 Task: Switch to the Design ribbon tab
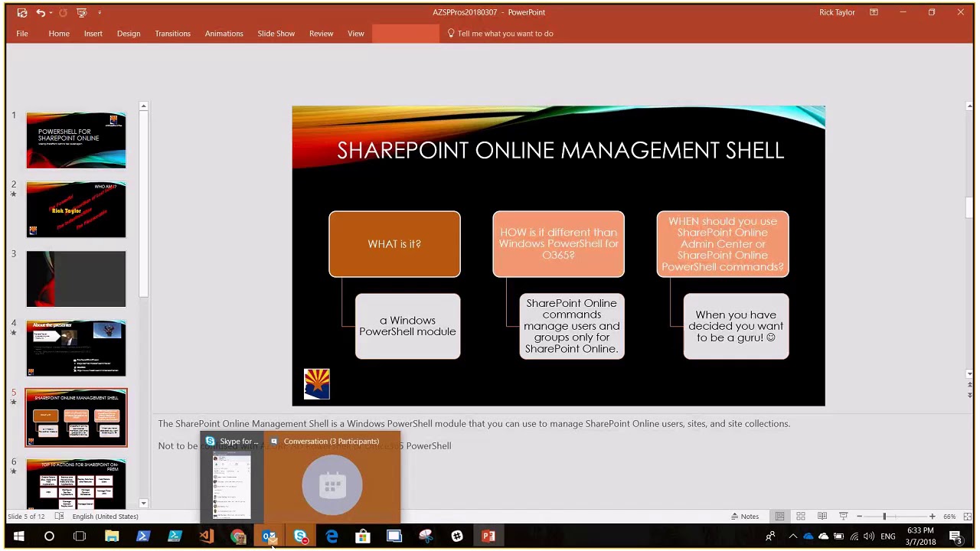(x=129, y=34)
